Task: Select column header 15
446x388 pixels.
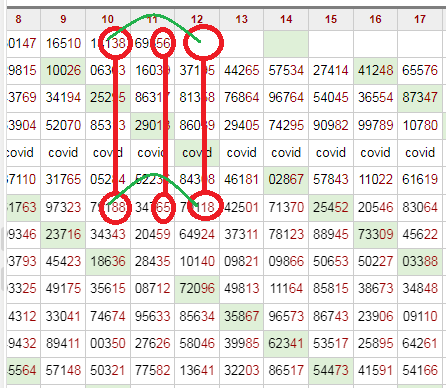Action: (331, 19)
